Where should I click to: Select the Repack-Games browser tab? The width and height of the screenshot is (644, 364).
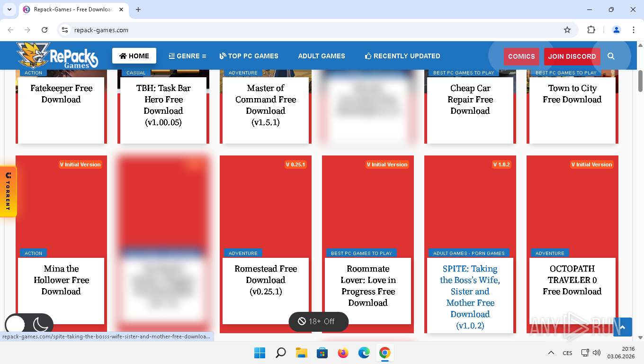(73, 9)
